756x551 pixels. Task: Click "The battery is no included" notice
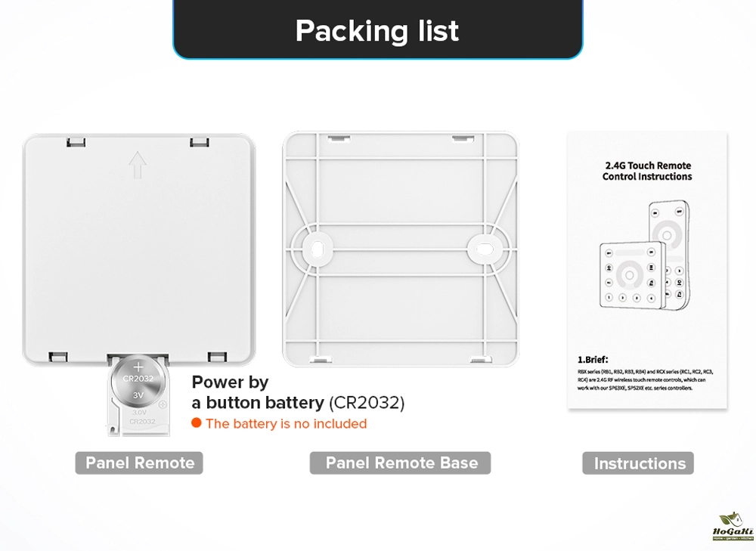pyautogui.click(x=286, y=424)
